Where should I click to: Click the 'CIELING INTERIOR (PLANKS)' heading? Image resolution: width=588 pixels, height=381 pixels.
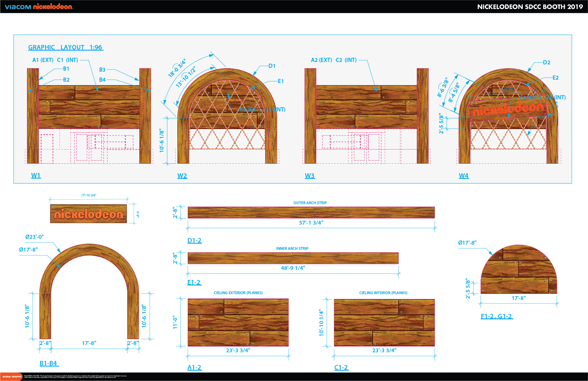tap(383, 293)
